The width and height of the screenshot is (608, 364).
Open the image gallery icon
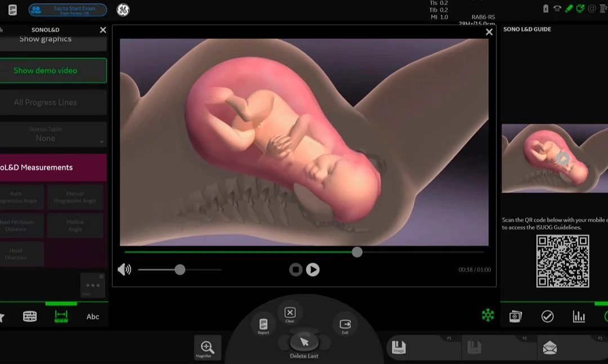[x=515, y=316]
